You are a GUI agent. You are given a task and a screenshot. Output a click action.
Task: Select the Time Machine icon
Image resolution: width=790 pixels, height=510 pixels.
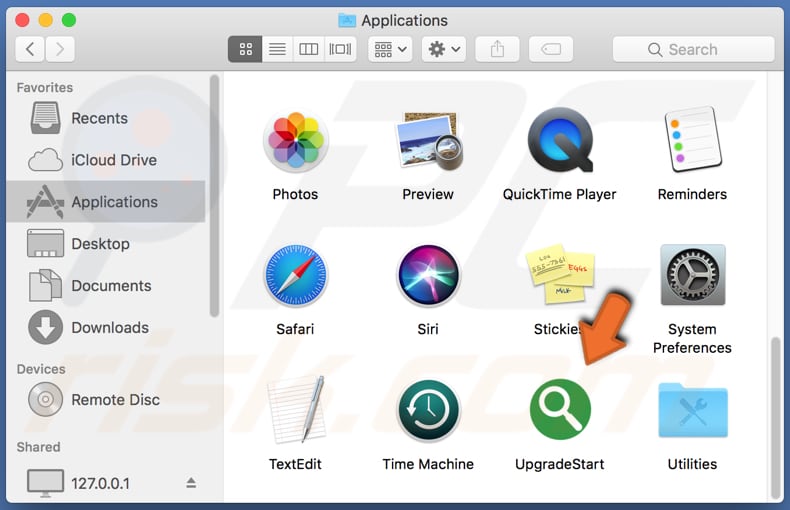point(428,410)
